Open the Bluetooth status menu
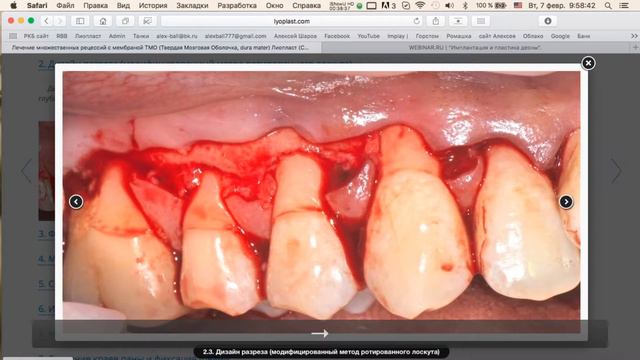 [x=465, y=6]
